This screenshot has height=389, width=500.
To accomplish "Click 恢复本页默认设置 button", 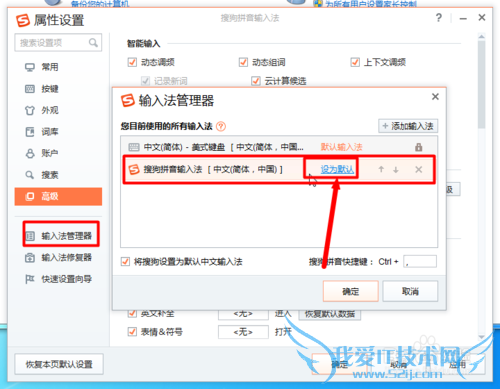I will coord(59,364).
